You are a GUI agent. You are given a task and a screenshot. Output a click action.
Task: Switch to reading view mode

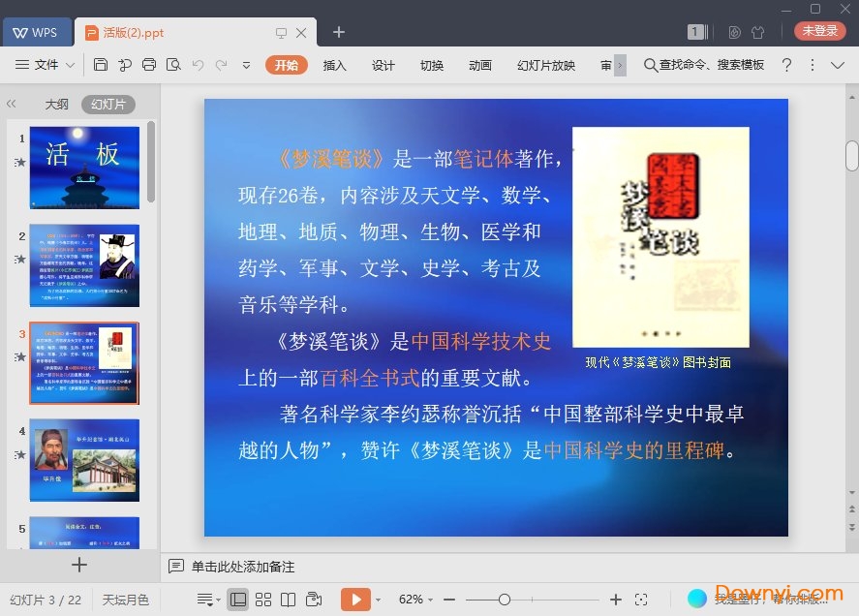click(289, 600)
